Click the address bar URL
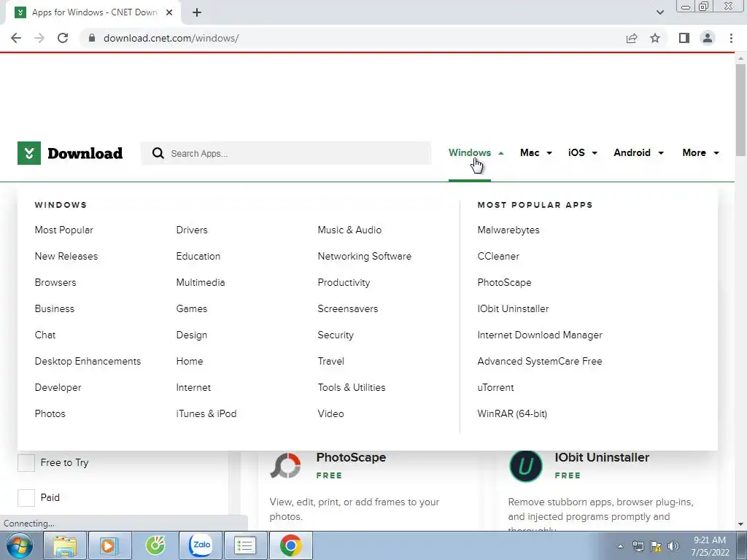 click(x=171, y=38)
